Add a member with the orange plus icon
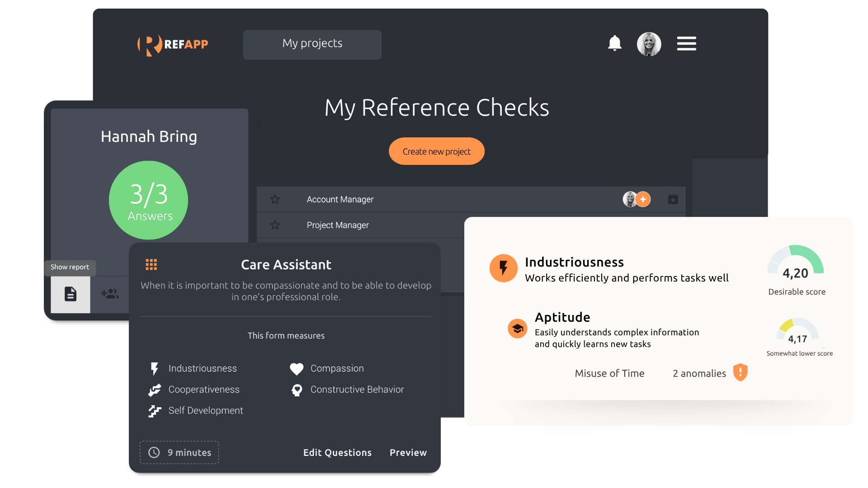The height and width of the screenshot is (488, 868). [x=643, y=199]
